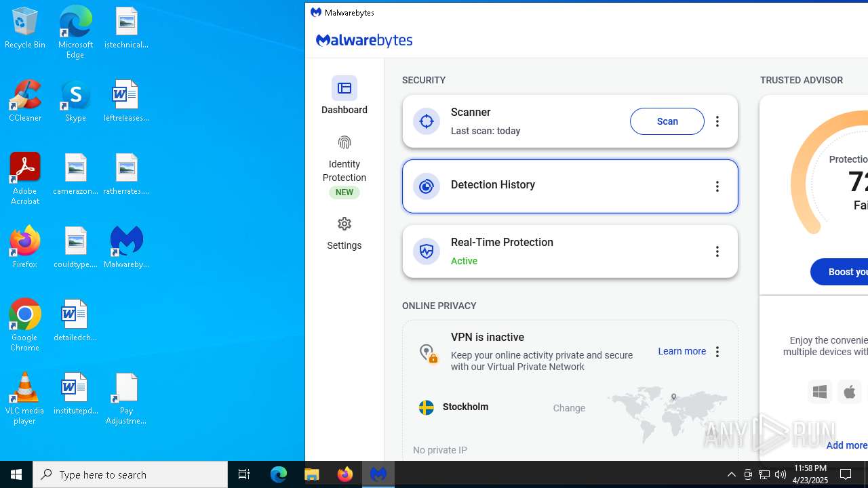Open Scanner options three-dot menu

[717, 121]
